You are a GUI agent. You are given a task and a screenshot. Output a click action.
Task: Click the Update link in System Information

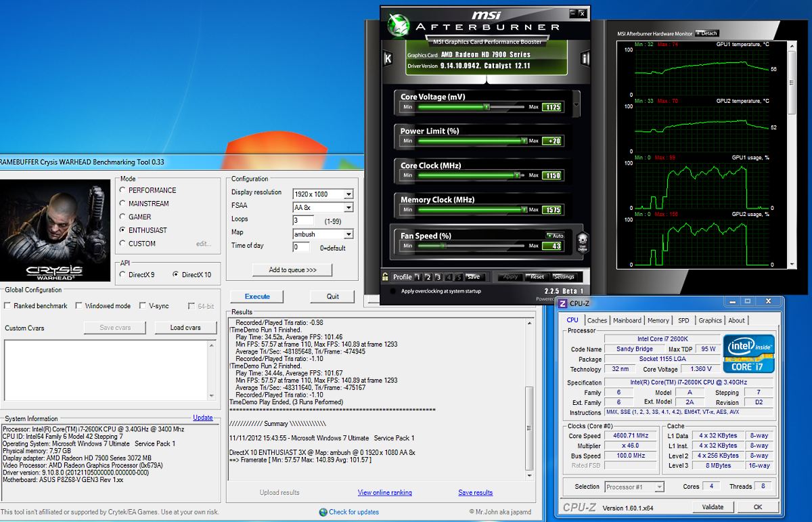coord(203,418)
